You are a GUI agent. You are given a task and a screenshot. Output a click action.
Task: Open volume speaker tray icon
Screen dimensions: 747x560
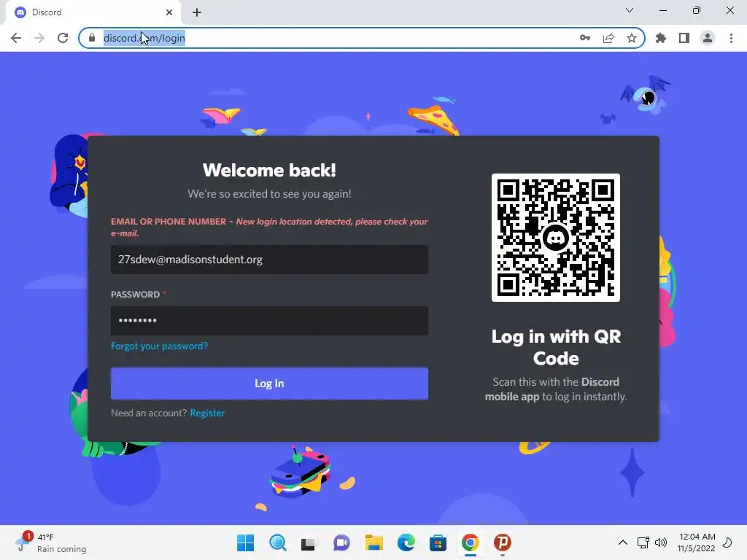click(x=661, y=542)
